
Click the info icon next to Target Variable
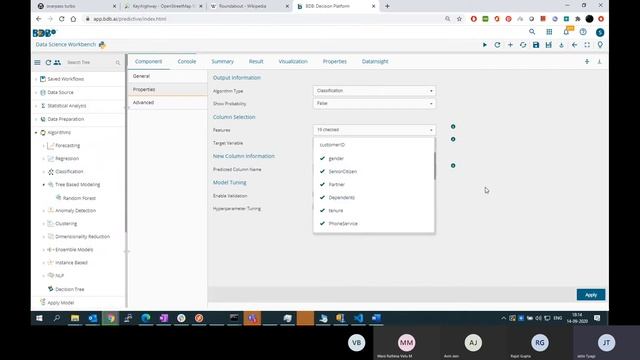pos(453,139)
